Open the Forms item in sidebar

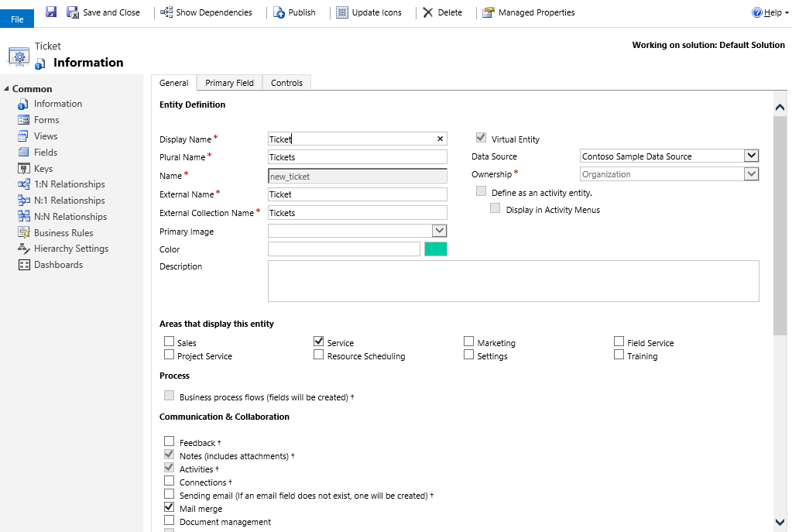pyautogui.click(x=46, y=120)
